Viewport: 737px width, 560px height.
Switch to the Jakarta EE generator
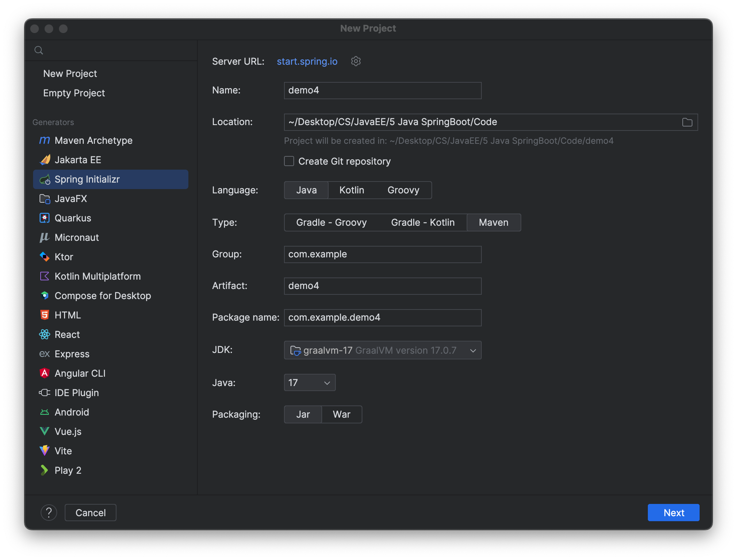coord(78,160)
